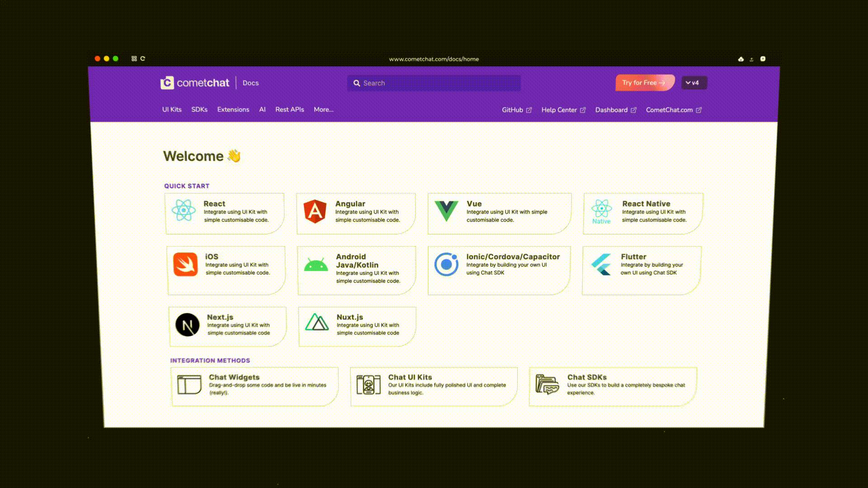Select Rest APIs in navigation bar

click(x=290, y=110)
